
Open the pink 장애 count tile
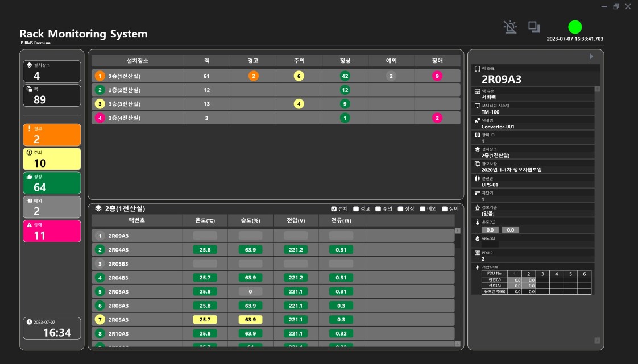pyautogui.click(x=52, y=231)
